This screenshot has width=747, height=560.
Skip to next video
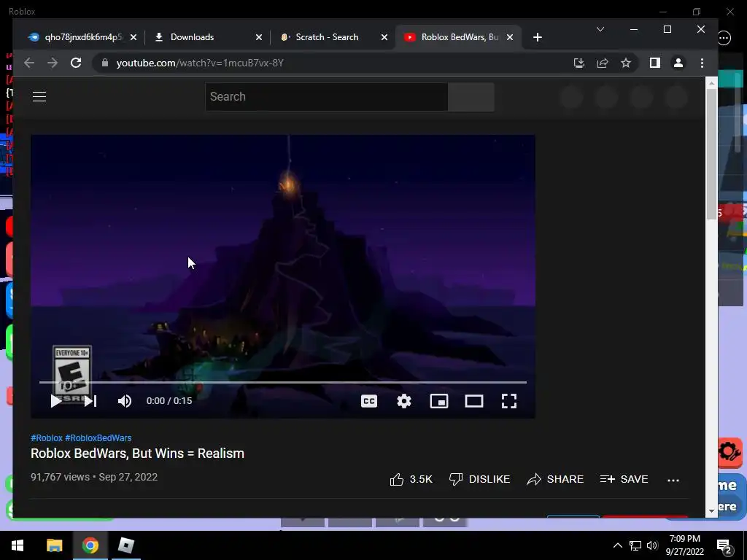[90, 401]
